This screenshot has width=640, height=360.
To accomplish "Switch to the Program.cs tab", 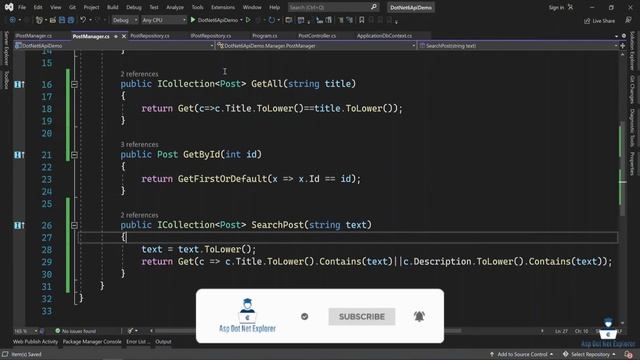I will pos(264,36).
